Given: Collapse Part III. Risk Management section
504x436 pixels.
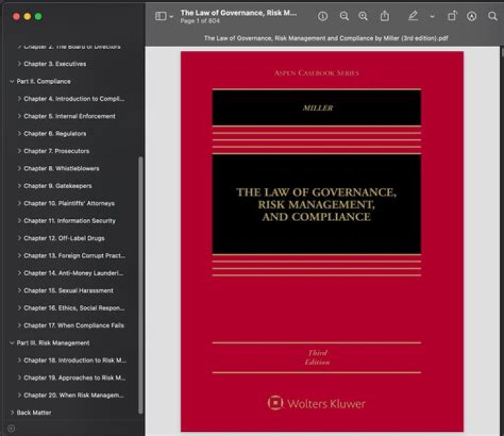Looking at the screenshot, I should pos(12,343).
